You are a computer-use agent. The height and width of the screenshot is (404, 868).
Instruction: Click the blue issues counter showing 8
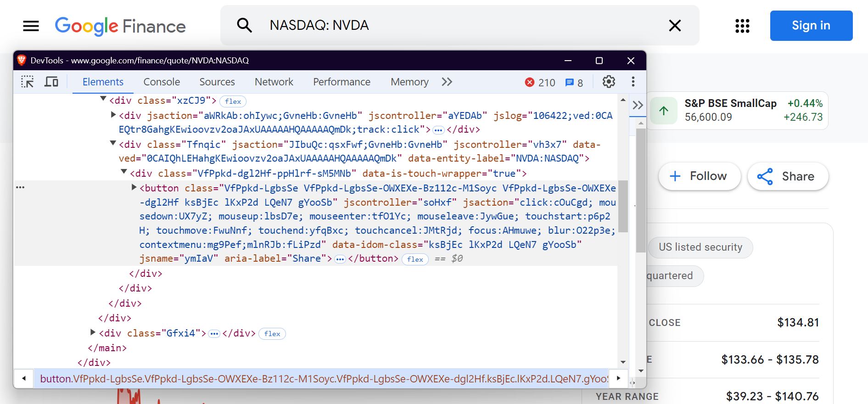click(574, 82)
